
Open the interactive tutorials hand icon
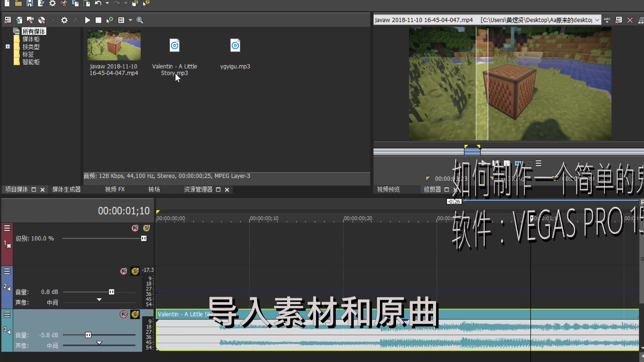point(135,3)
